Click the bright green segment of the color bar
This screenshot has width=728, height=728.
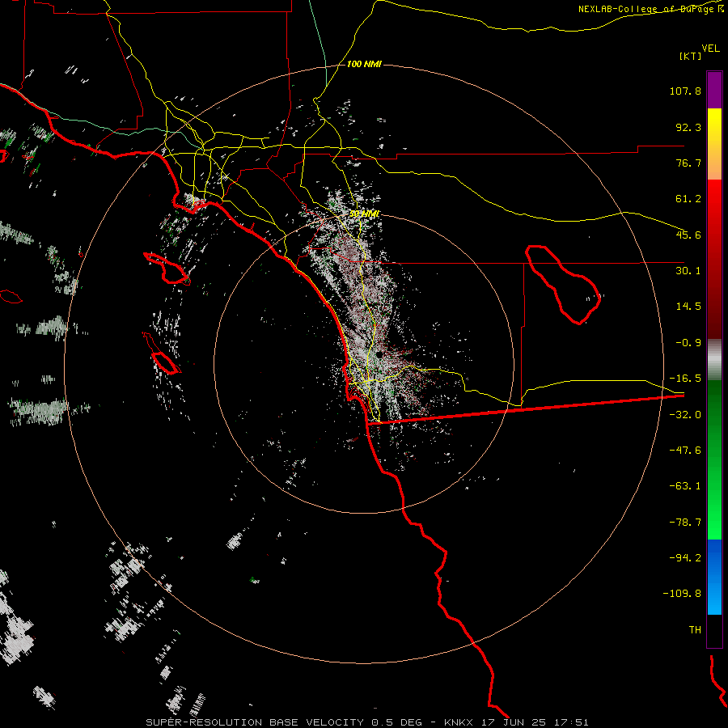714,459
